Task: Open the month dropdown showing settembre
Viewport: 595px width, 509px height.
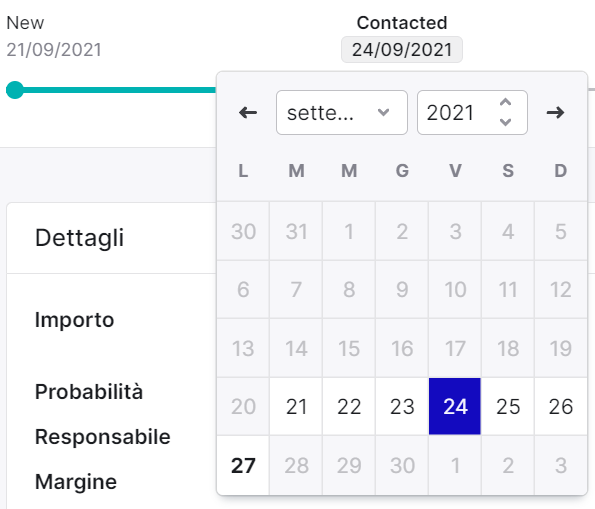Action: [342, 112]
